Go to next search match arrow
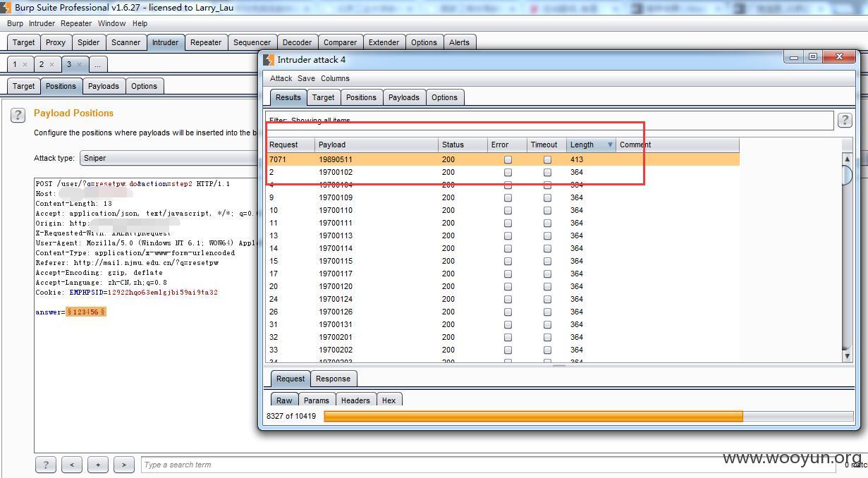The image size is (868, 478). (123, 465)
